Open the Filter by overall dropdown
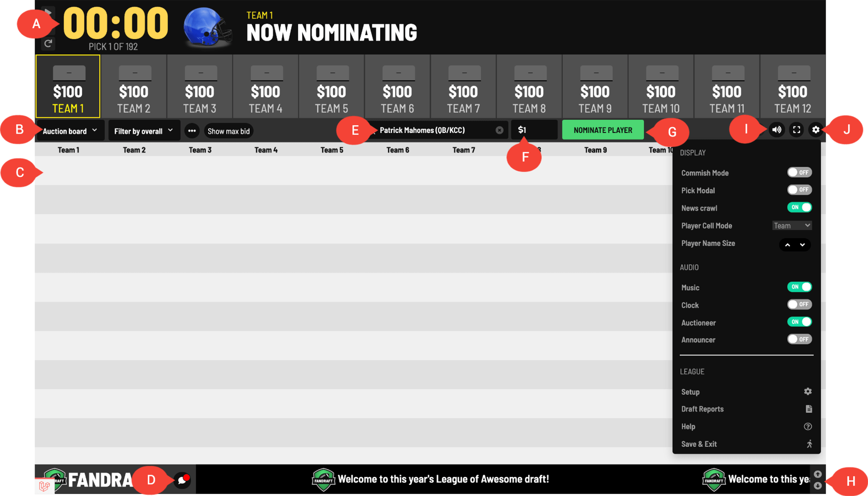The image size is (868, 496). click(x=143, y=130)
